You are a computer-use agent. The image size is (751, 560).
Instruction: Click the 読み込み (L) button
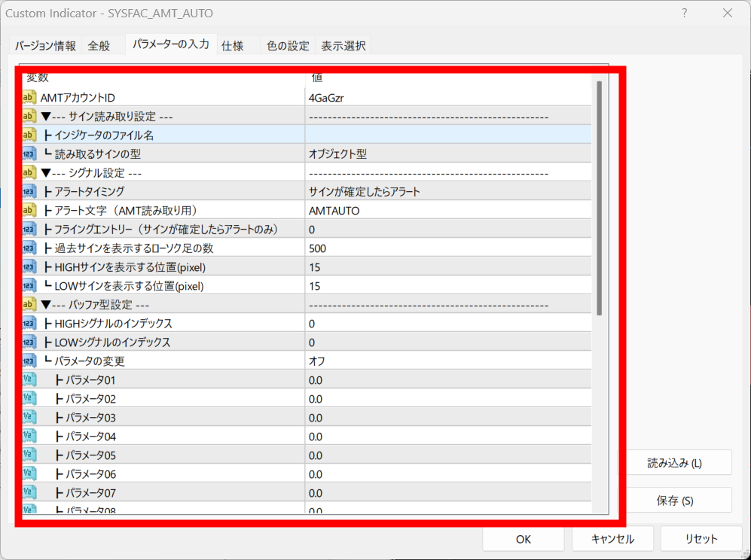[x=674, y=463]
